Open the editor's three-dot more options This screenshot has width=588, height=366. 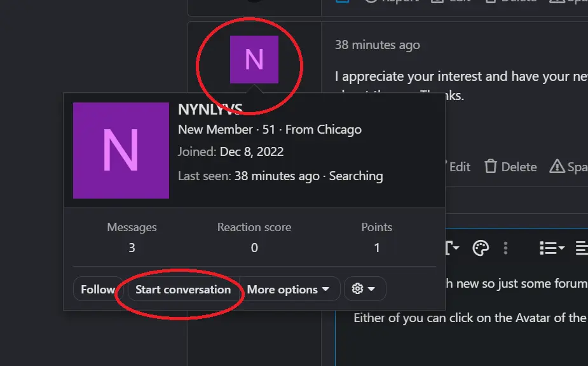coord(505,248)
